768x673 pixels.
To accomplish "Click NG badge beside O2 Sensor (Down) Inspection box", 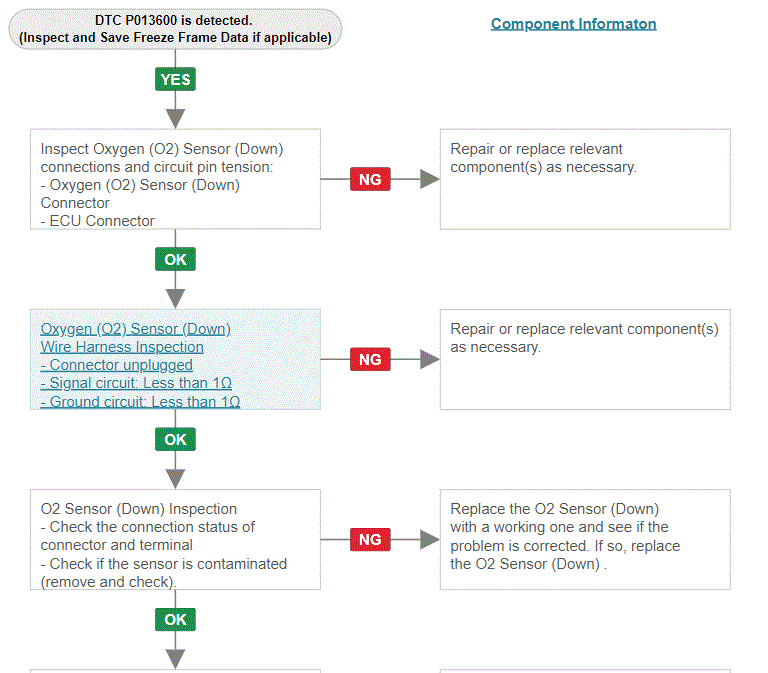I will [370, 540].
